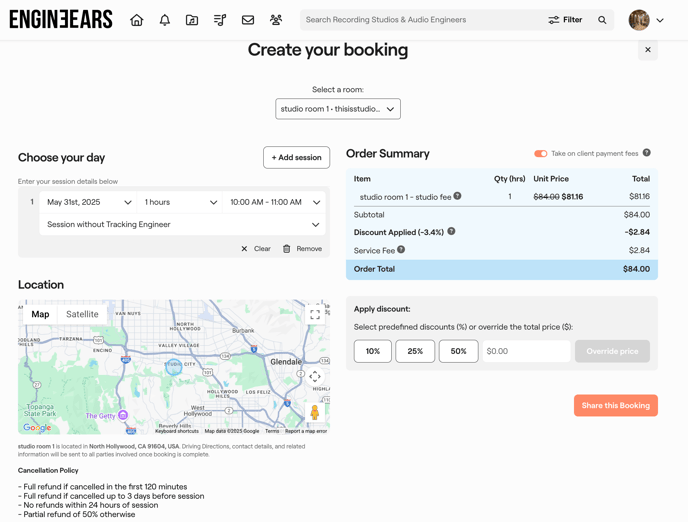Open the session time range dropdown
Image resolution: width=688 pixels, height=522 pixels.
[x=275, y=202]
